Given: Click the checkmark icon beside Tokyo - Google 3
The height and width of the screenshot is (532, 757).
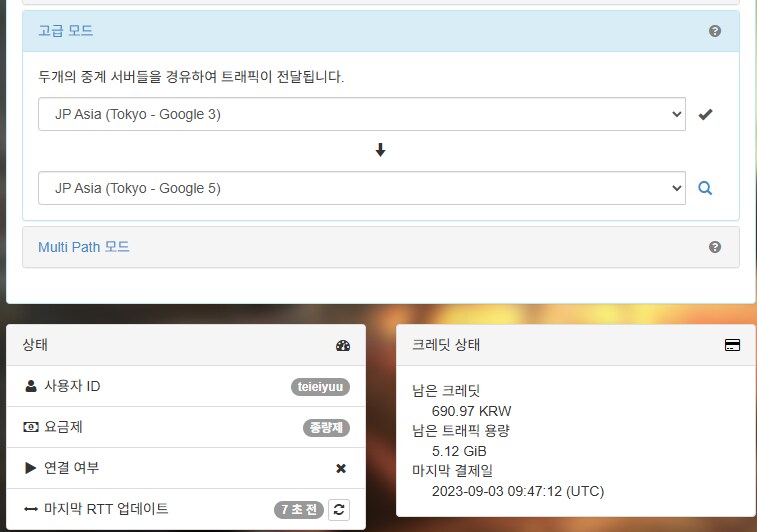Looking at the screenshot, I should 705,114.
